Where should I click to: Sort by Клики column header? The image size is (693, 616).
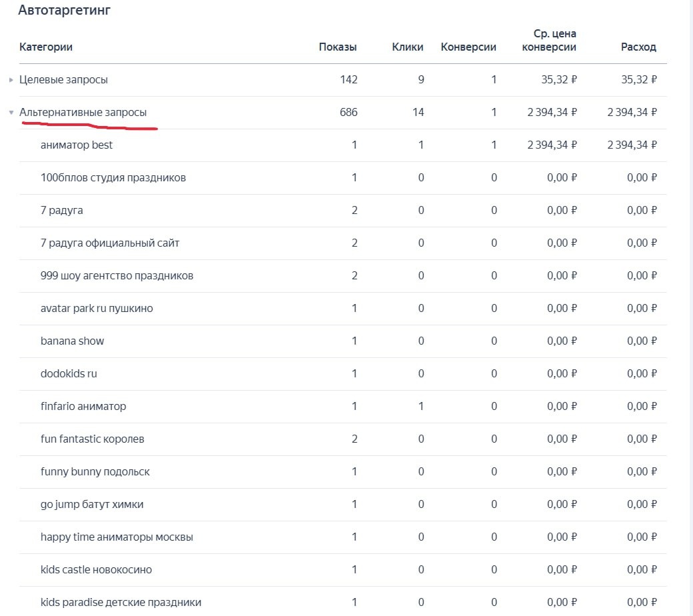coord(408,47)
